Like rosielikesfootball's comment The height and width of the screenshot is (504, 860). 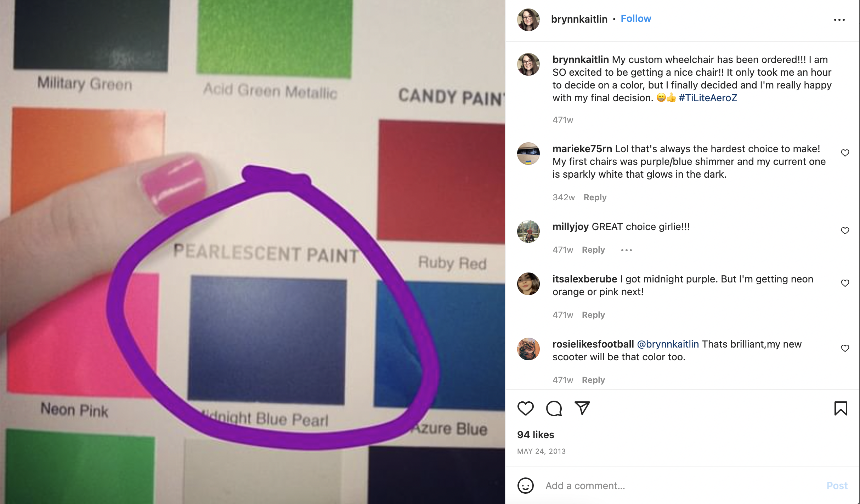[845, 348]
